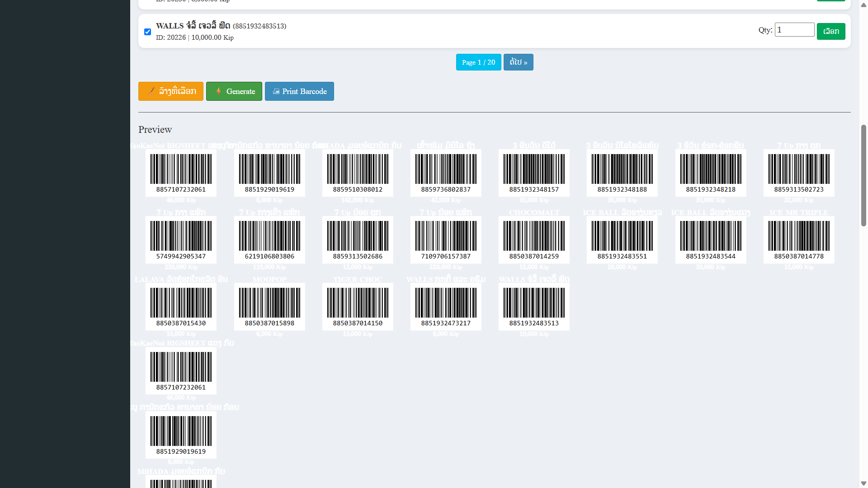The height and width of the screenshot is (488, 868).
Task: Click ICE BALL barcode 8851932483551
Action: [622, 240]
